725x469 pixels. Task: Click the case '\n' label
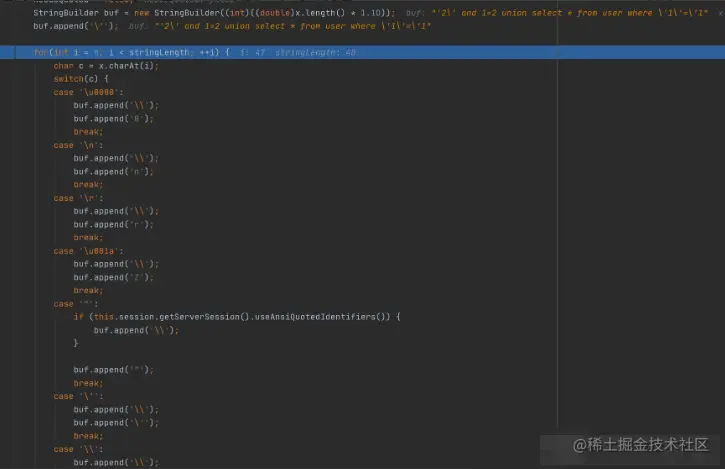click(78, 145)
